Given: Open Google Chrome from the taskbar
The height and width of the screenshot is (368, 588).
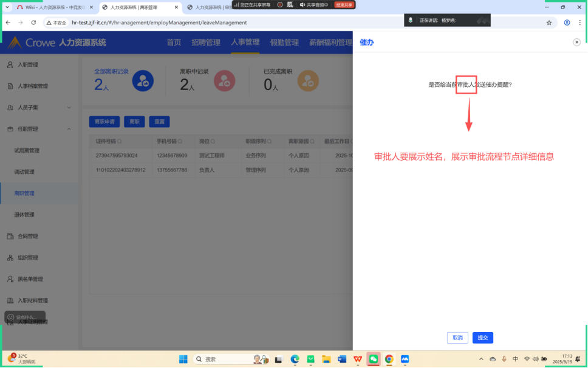Looking at the screenshot, I should [x=389, y=359].
